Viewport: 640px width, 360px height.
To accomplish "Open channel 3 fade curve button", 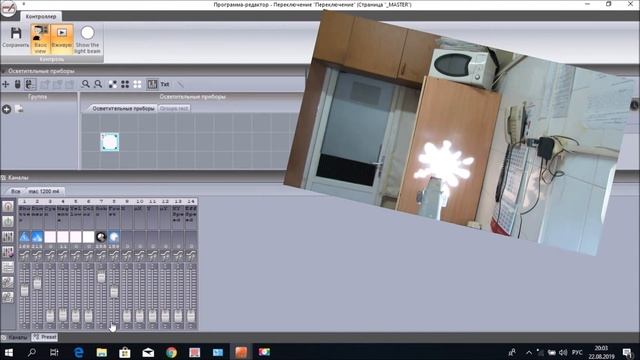I will point(50,255).
